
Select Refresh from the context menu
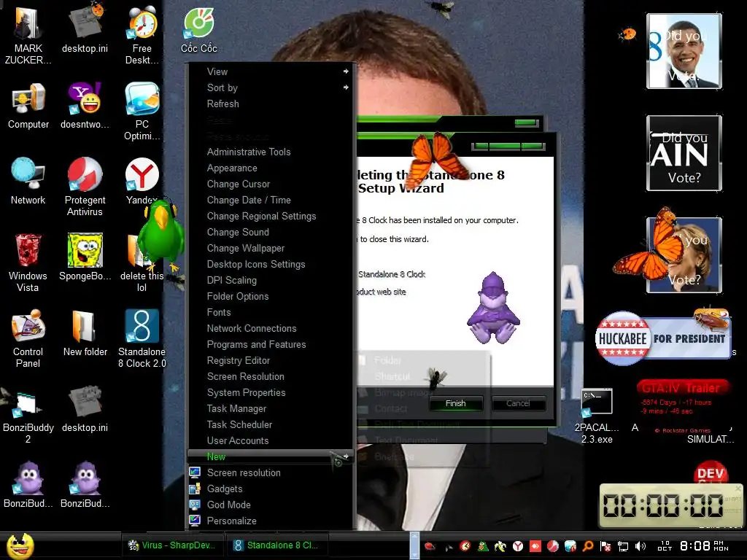click(271, 104)
